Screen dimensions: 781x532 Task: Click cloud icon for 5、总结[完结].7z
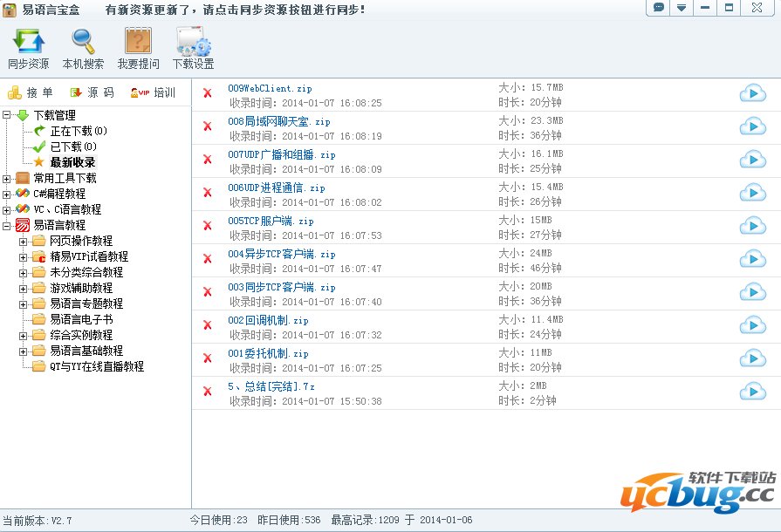tap(752, 392)
